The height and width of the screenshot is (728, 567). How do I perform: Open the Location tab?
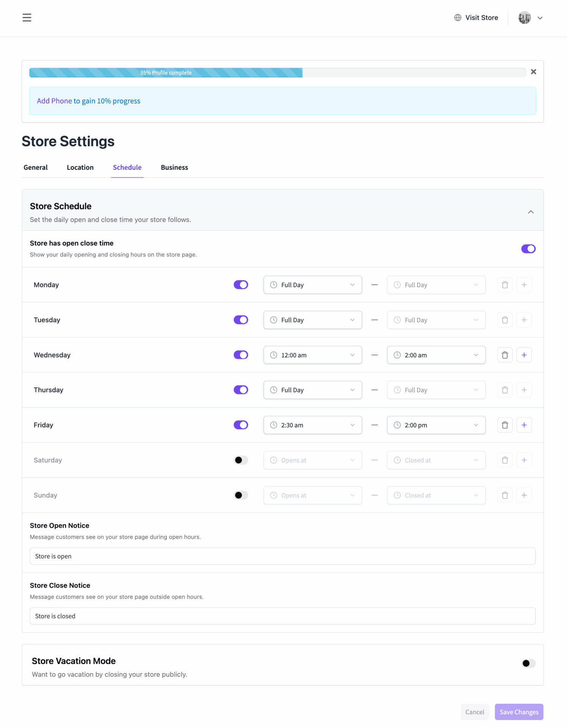[x=80, y=167]
